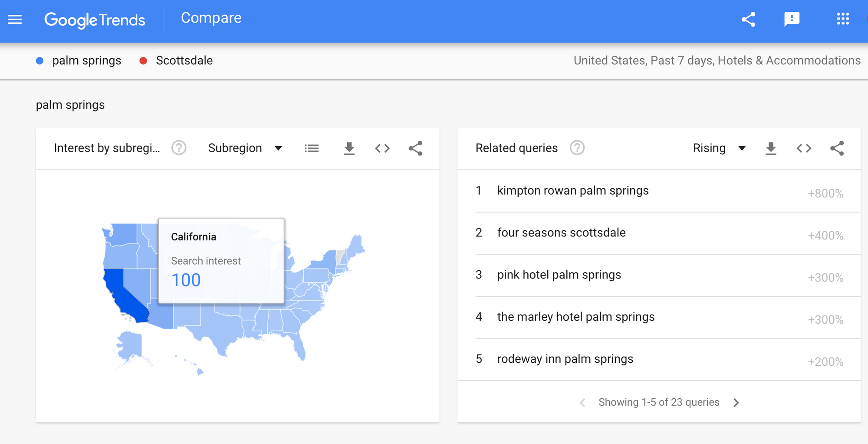868x444 pixels.
Task: Click the top header share icon
Action: tap(748, 20)
